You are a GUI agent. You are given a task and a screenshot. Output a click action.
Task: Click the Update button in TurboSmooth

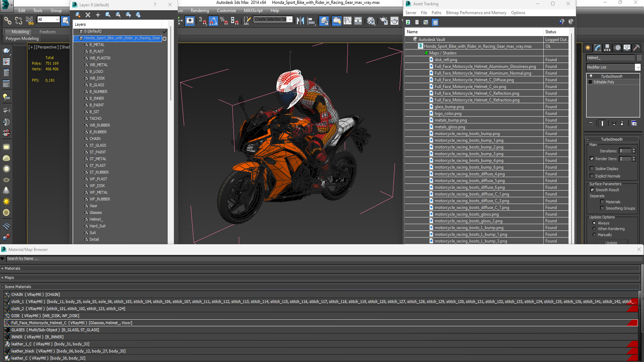611,242
